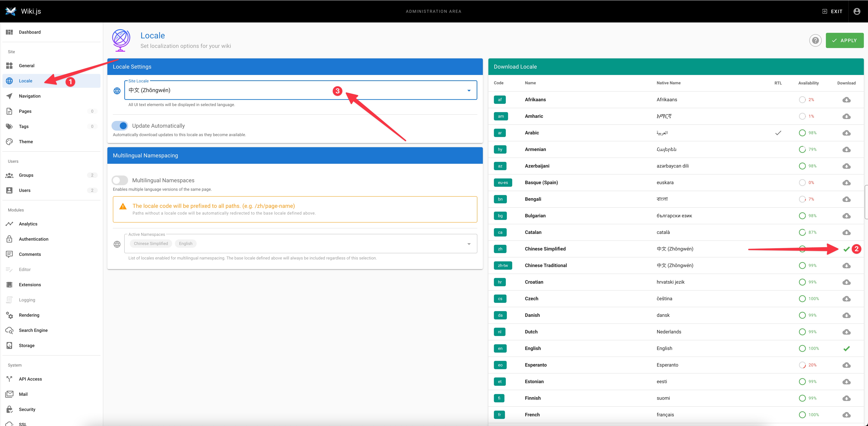Click the globe icon beside Site Locale
Image resolution: width=868 pixels, height=426 pixels.
117,91
